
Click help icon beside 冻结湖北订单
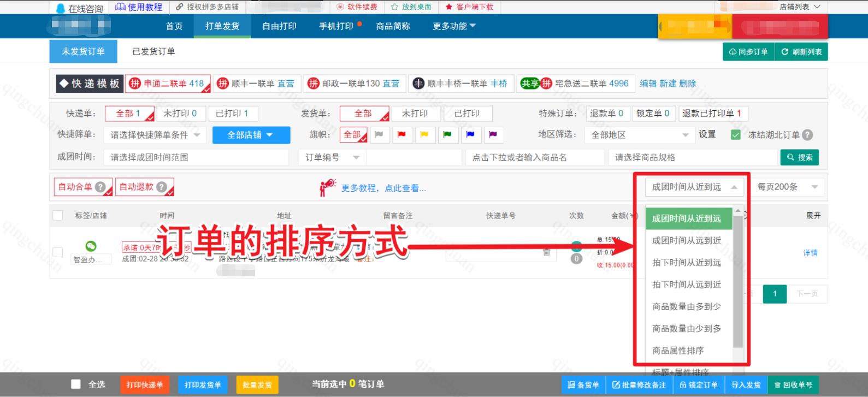point(807,135)
